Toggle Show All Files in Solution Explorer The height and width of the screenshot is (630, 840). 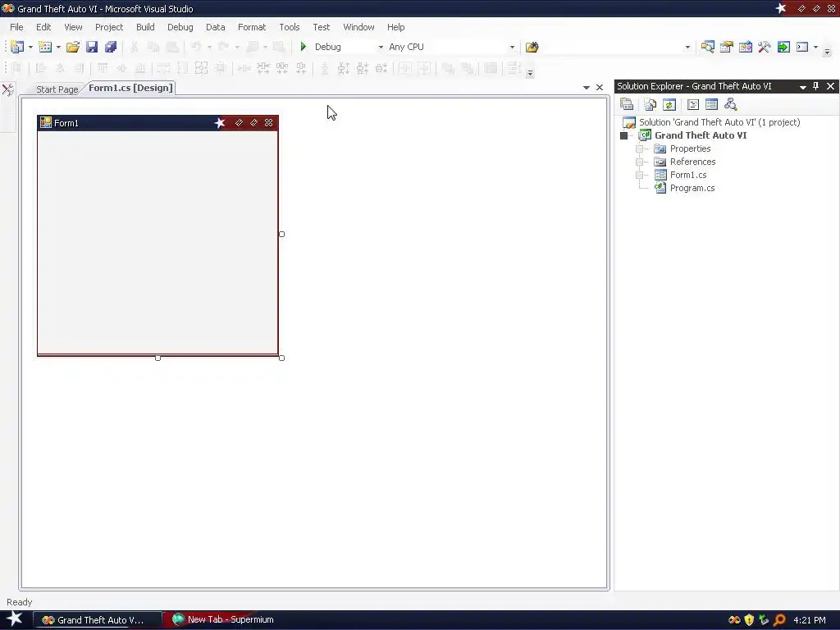click(651, 104)
